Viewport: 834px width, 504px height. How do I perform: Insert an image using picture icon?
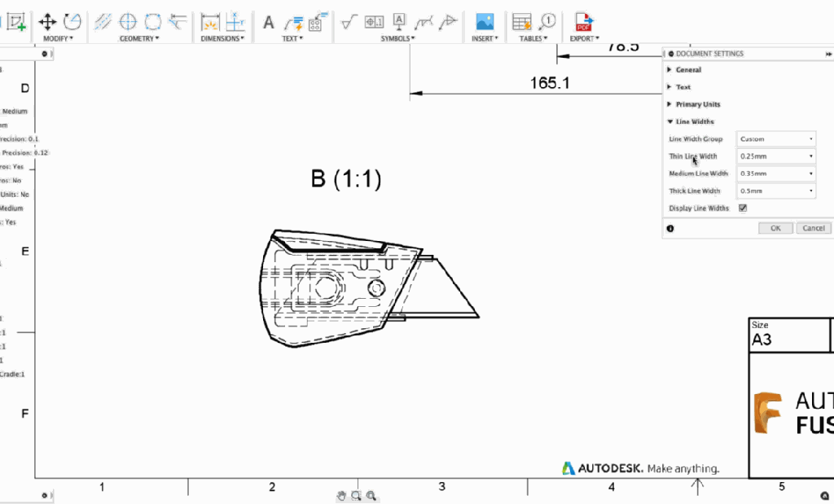click(x=485, y=22)
